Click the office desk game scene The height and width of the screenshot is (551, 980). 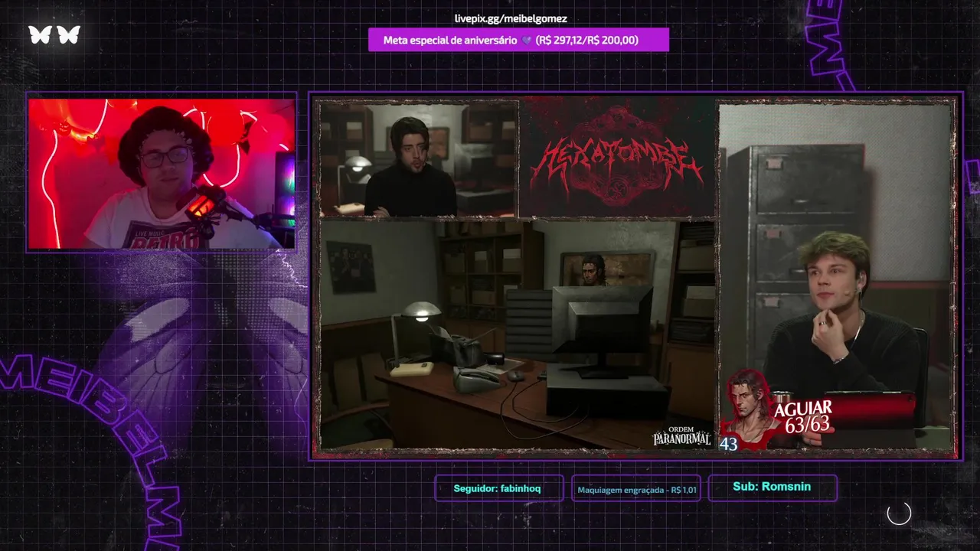(517, 334)
